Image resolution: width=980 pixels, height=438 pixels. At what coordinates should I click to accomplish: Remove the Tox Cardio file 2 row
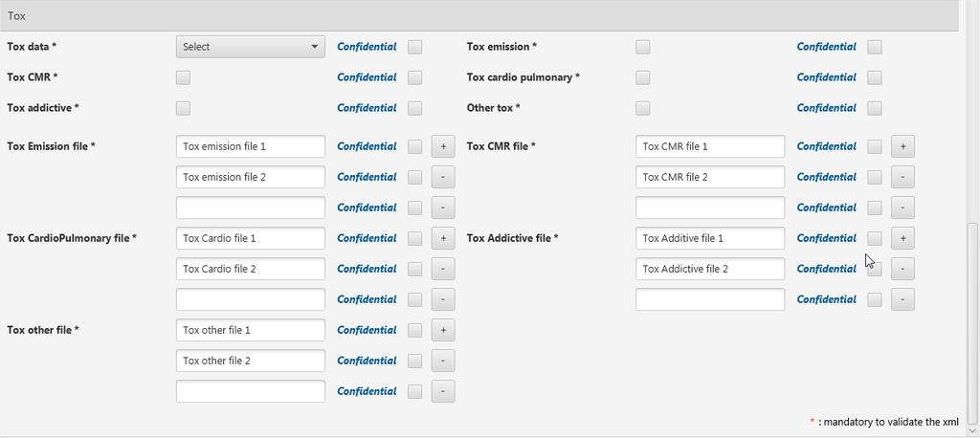coord(442,270)
